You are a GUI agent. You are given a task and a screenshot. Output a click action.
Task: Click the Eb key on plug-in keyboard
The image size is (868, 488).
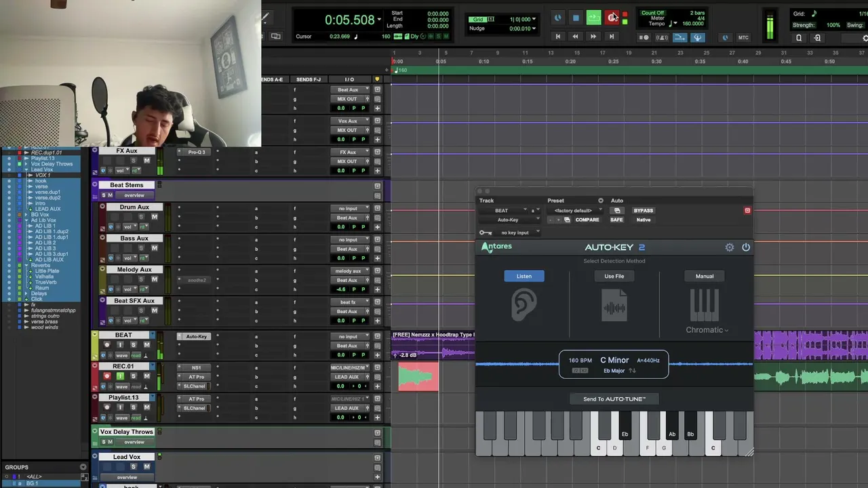625,426
